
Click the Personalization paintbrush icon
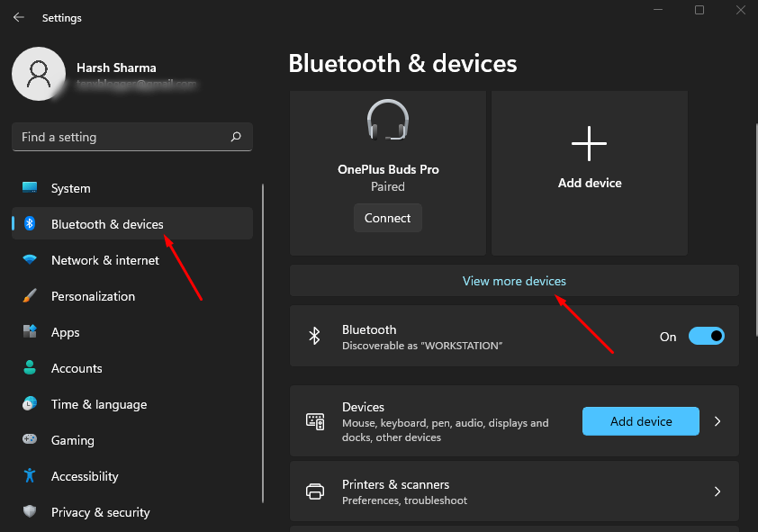[30, 296]
